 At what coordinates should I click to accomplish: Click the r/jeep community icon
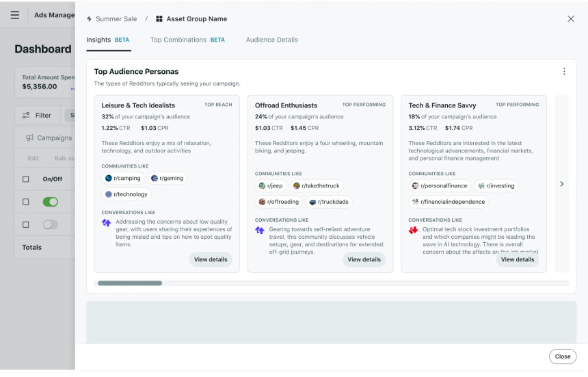[x=262, y=185]
